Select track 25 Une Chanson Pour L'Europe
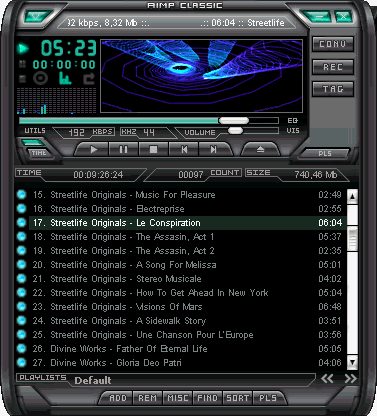377x416 pixels. click(188, 335)
